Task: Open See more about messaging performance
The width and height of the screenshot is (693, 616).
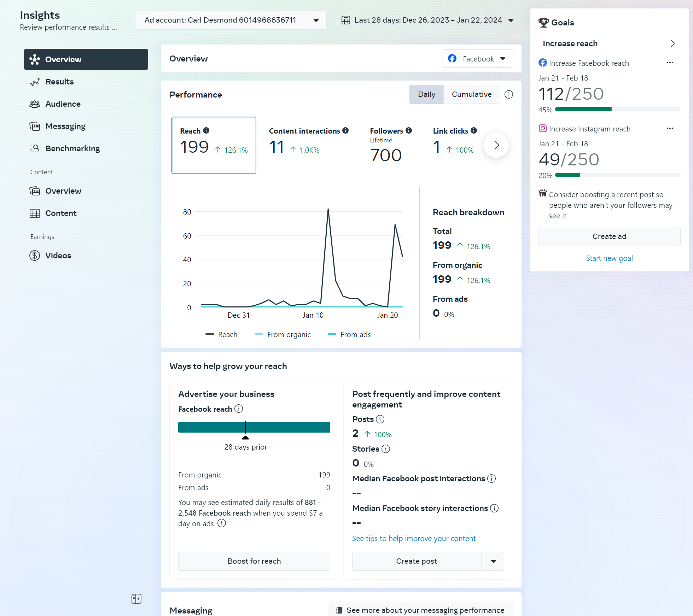Action: click(x=421, y=610)
